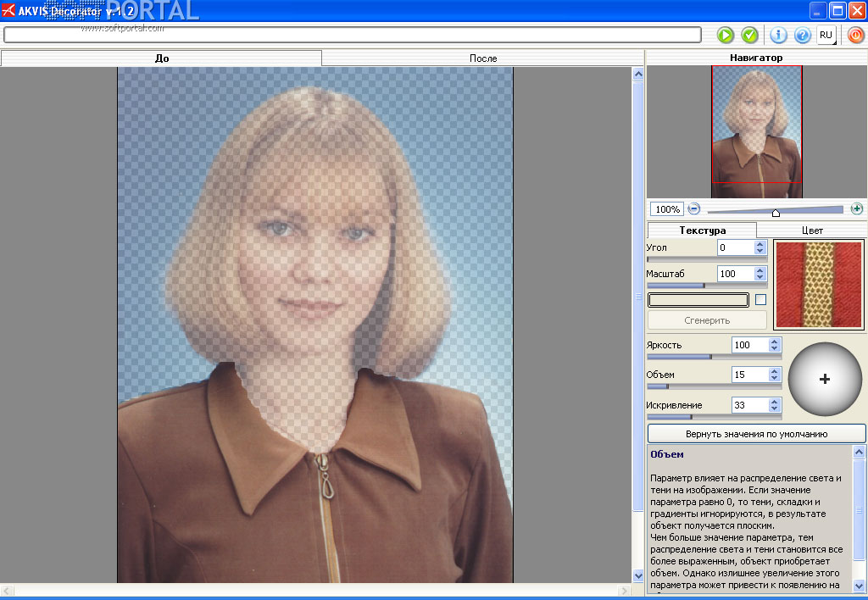Click the 100% zoom percentage field

coord(667,209)
